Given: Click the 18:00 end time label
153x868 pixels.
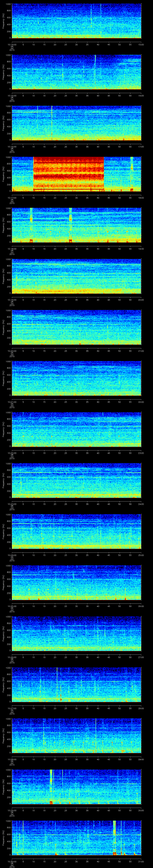Looking at the screenshot, I should pyautogui.click(x=141, y=198).
